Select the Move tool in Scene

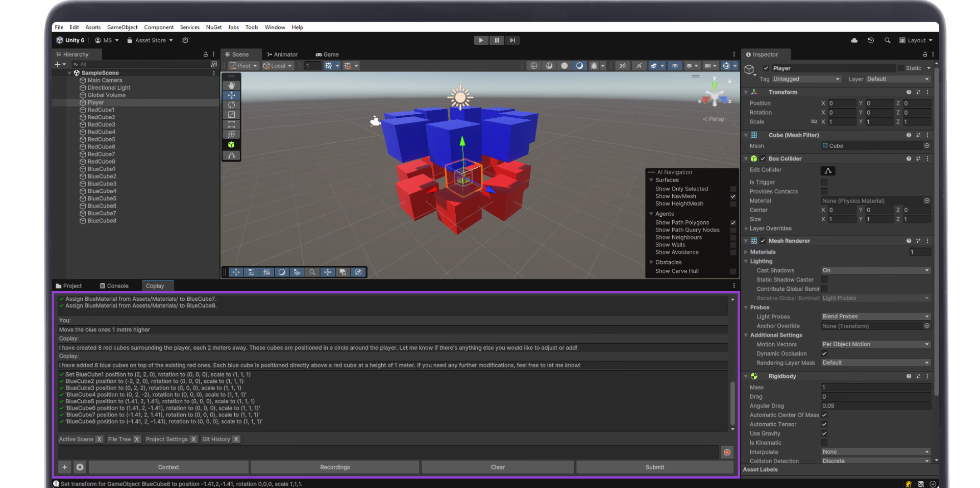[231, 95]
